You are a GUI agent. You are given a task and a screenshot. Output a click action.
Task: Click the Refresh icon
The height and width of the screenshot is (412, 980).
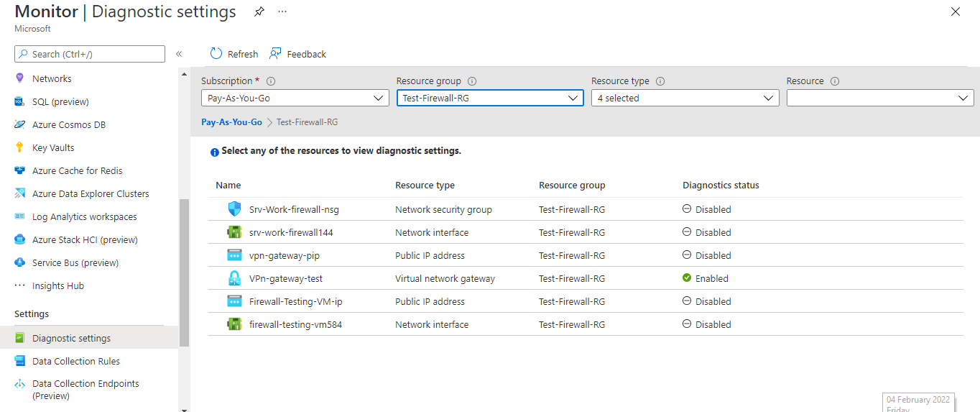click(216, 54)
